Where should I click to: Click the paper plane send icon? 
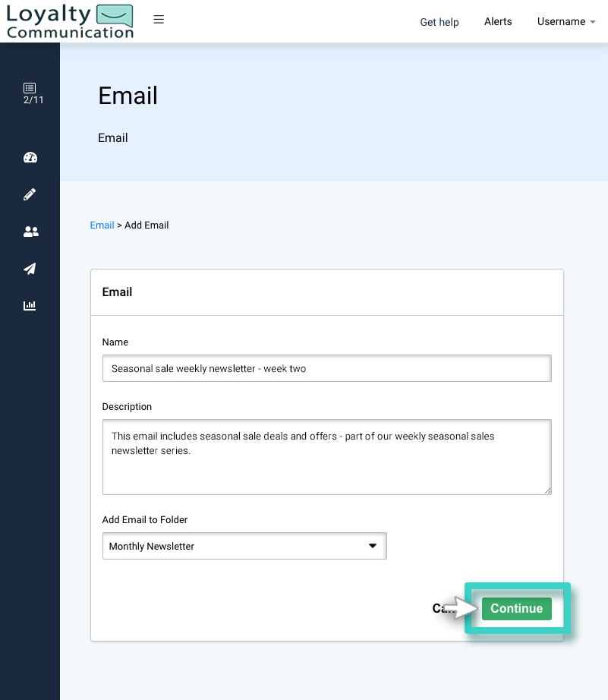[x=30, y=269]
